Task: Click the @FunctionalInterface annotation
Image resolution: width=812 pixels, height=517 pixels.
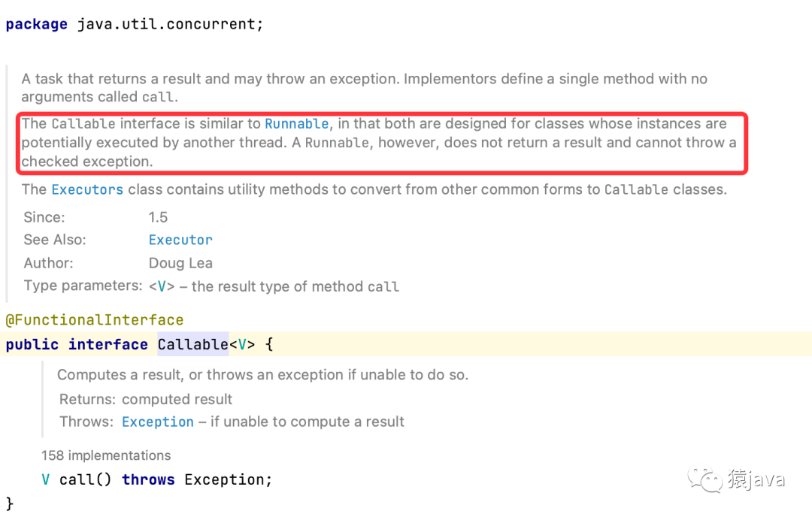Action: (95, 320)
